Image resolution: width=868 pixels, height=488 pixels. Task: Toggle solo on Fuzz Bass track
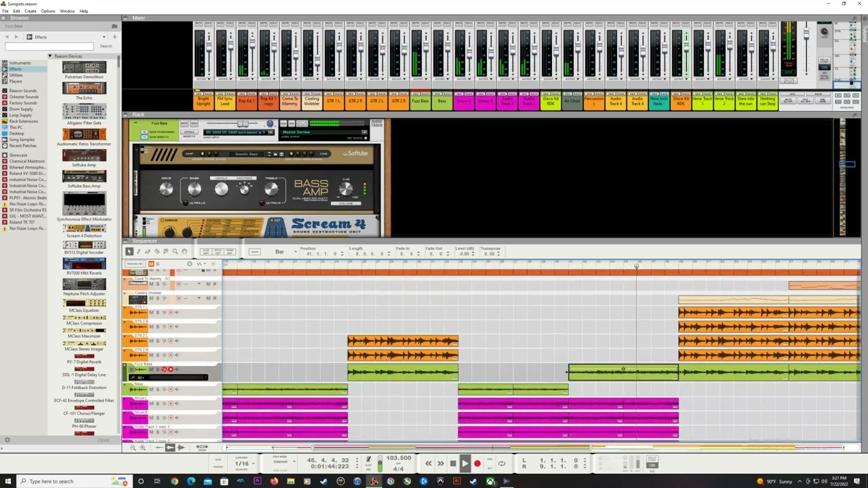(x=158, y=369)
